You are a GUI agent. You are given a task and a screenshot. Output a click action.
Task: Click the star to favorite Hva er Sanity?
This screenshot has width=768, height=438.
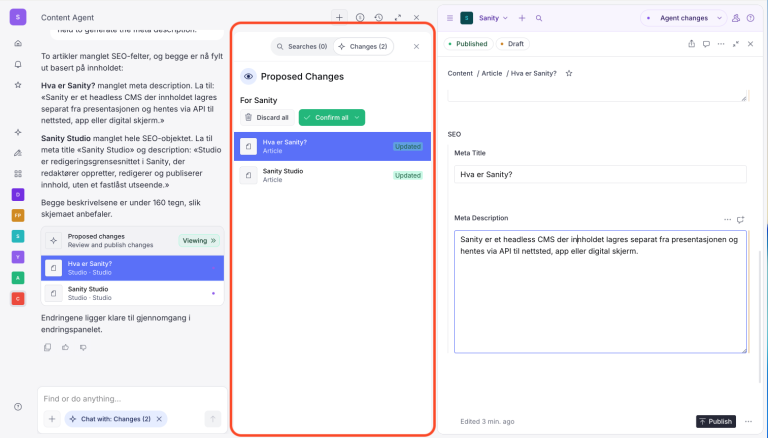(569, 73)
